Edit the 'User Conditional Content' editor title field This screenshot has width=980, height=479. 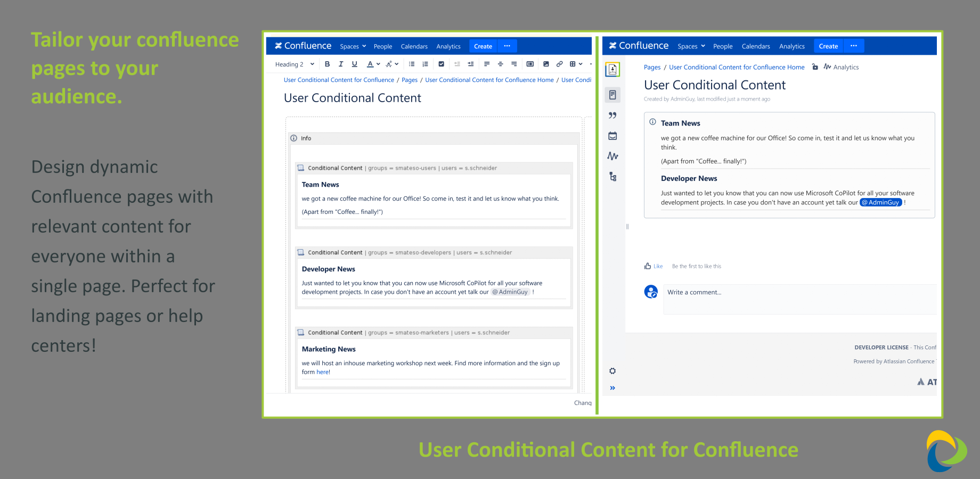[x=353, y=98]
